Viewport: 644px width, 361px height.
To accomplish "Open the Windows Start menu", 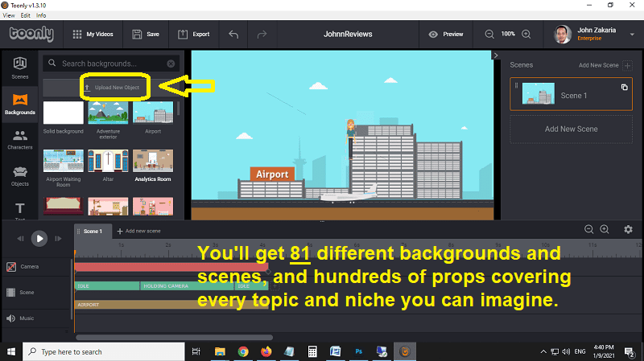I will tap(11, 351).
